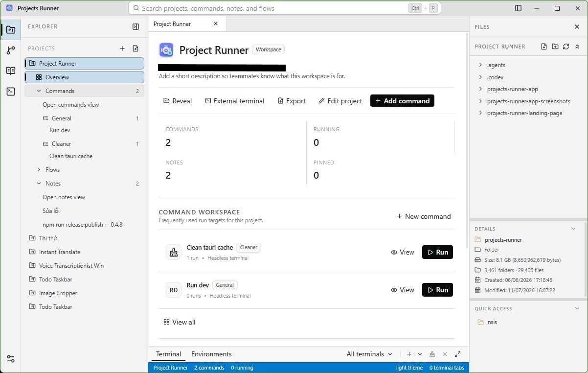Screen dimensions: 588x373
Task: Open the Sửa lỗi note
Action: (x=51, y=211)
